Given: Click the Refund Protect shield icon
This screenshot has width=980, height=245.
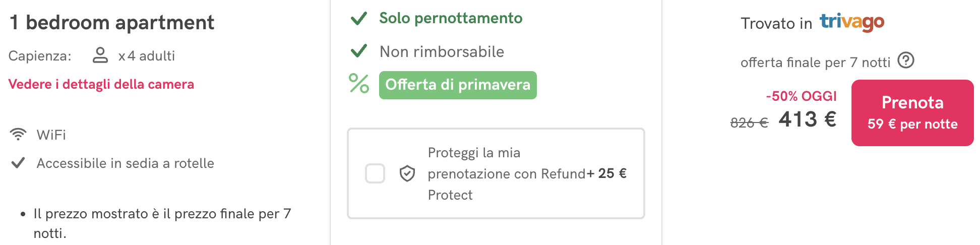Looking at the screenshot, I should tap(407, 173).
